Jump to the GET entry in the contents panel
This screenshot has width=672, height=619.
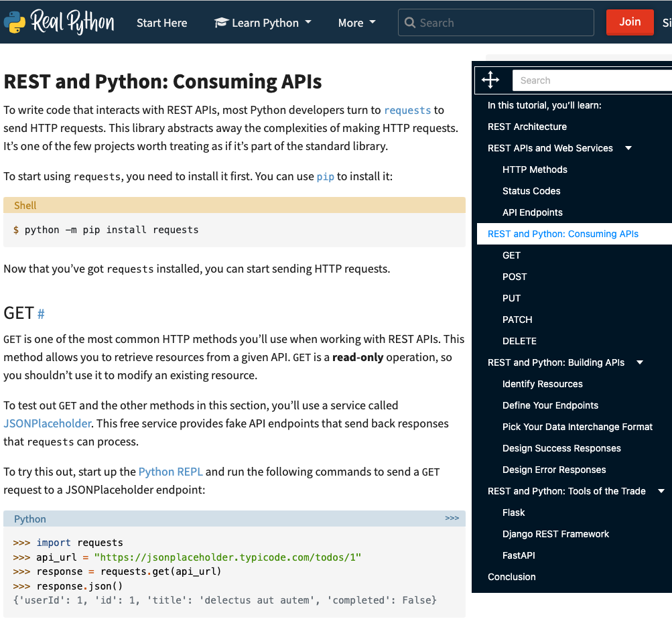511,255
